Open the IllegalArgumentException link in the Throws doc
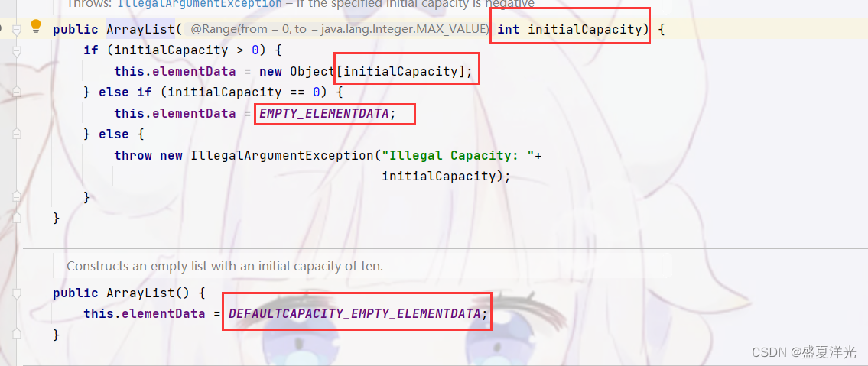This screenshot has height=366, width=868. 200,3
